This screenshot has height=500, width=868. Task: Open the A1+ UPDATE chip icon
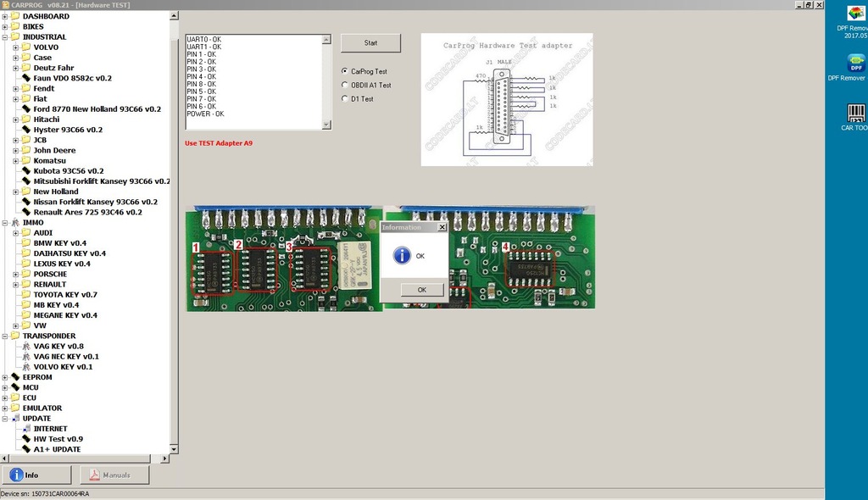(26, 449)
